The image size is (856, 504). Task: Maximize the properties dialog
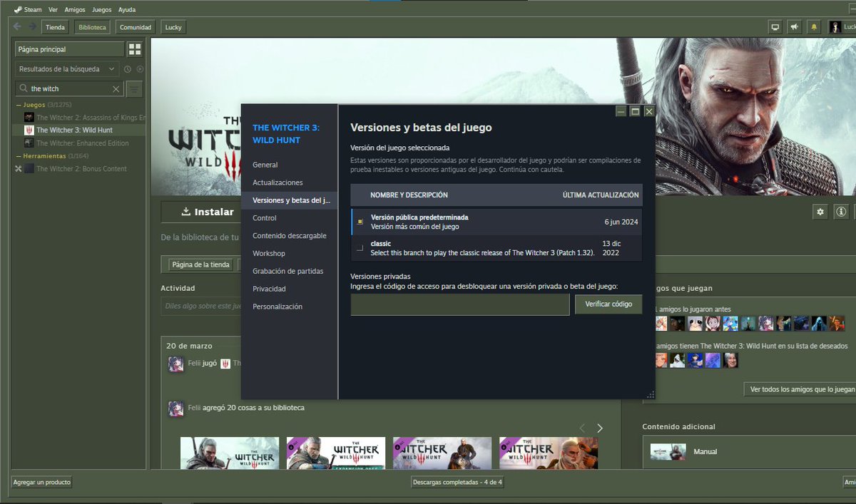(x=635, y=111)
